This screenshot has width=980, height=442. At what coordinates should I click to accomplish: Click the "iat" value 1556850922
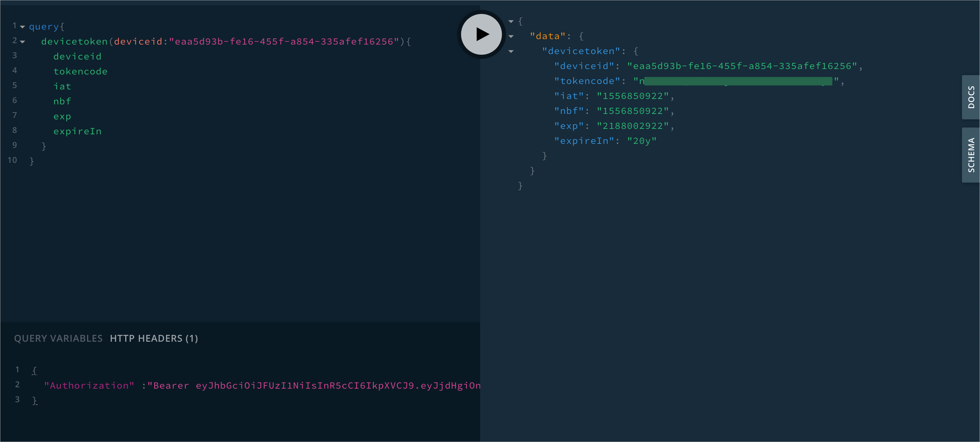pyautogui.click(x=633, y=96)
